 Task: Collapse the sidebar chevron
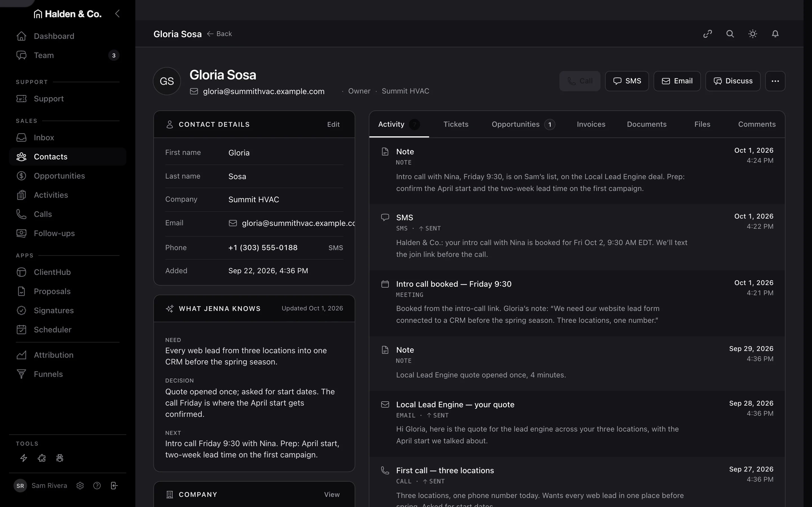117,14
